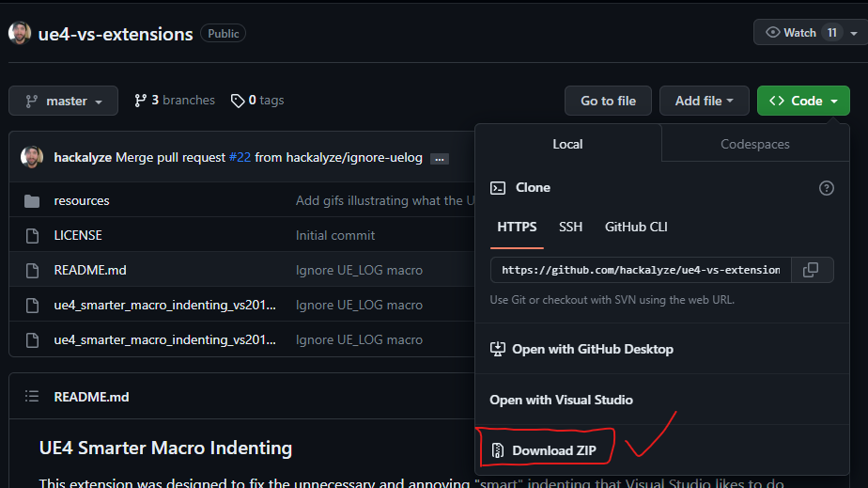This screenshot has height=488, width=868.
Task: Switch to the Codespaces tab
Action: (755, 144)
